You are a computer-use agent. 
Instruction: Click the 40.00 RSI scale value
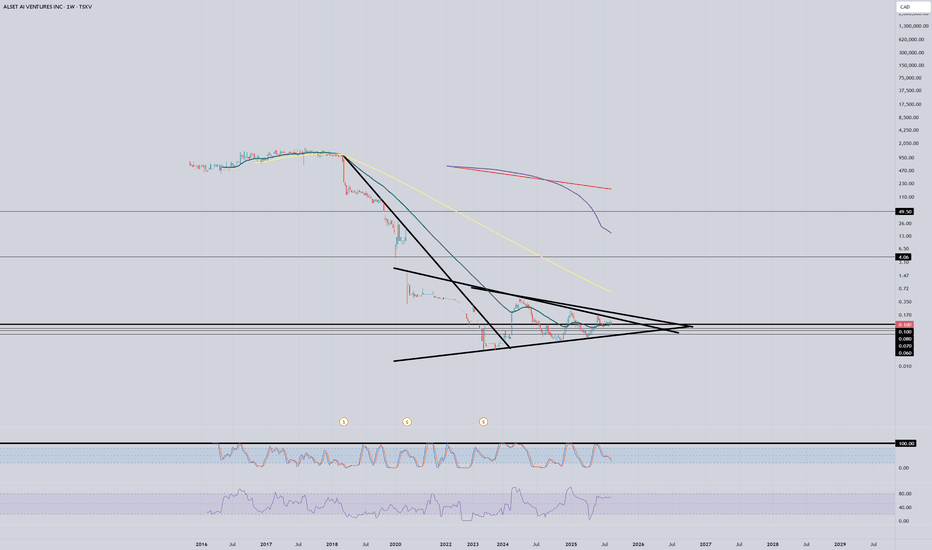904,507
